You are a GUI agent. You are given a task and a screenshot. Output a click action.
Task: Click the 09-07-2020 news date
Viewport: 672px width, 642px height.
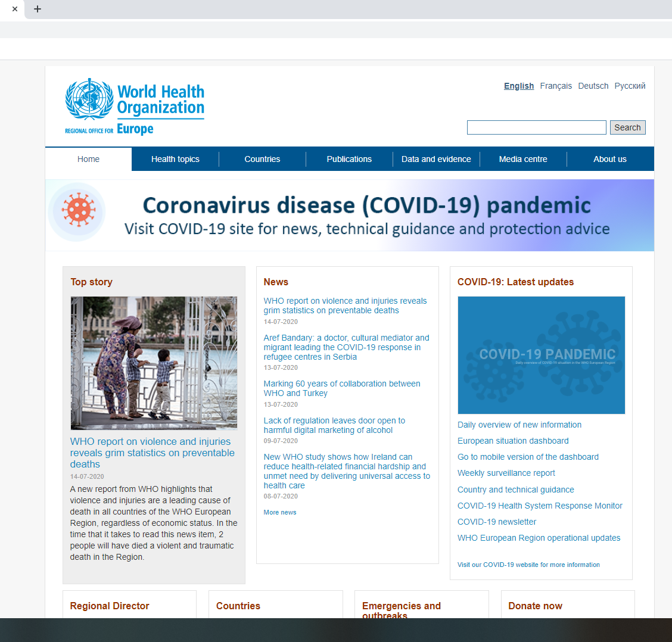pos(281,441)
